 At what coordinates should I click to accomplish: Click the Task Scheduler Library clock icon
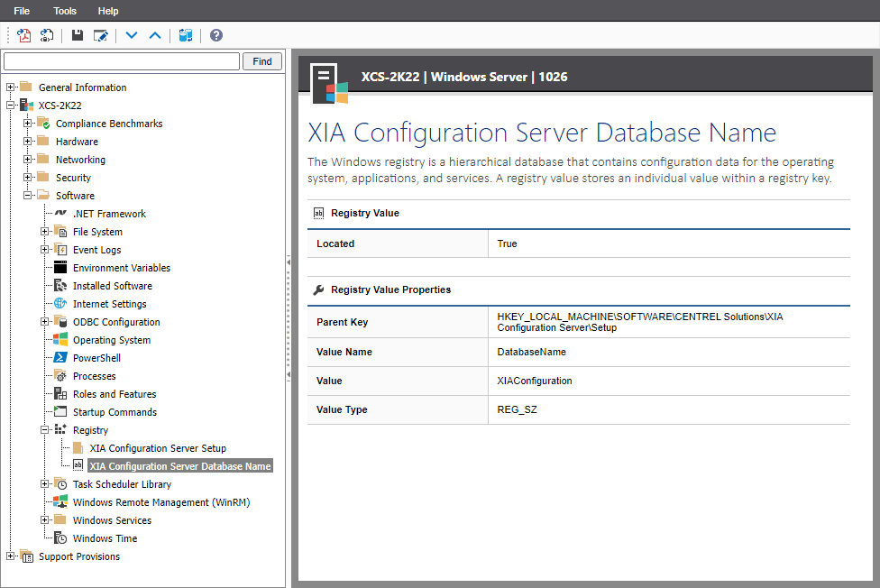click(x=60, y=483)
